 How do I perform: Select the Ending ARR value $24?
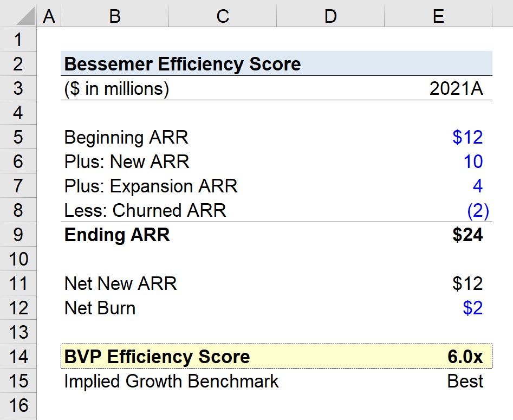pyautogui.click(x=467, y=235)
